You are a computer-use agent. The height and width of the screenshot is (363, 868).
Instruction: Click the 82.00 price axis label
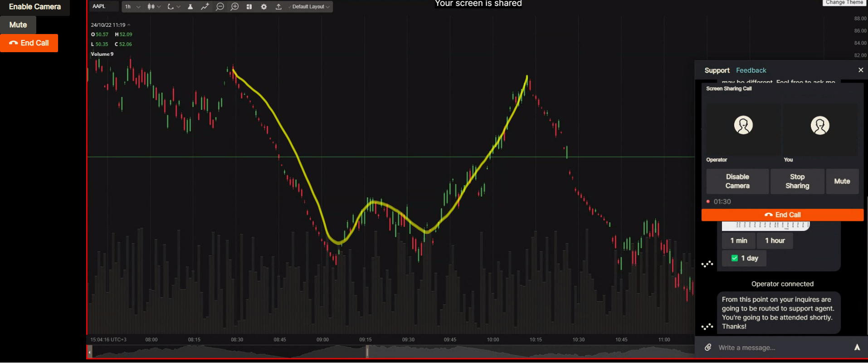[x=860, y=55]
